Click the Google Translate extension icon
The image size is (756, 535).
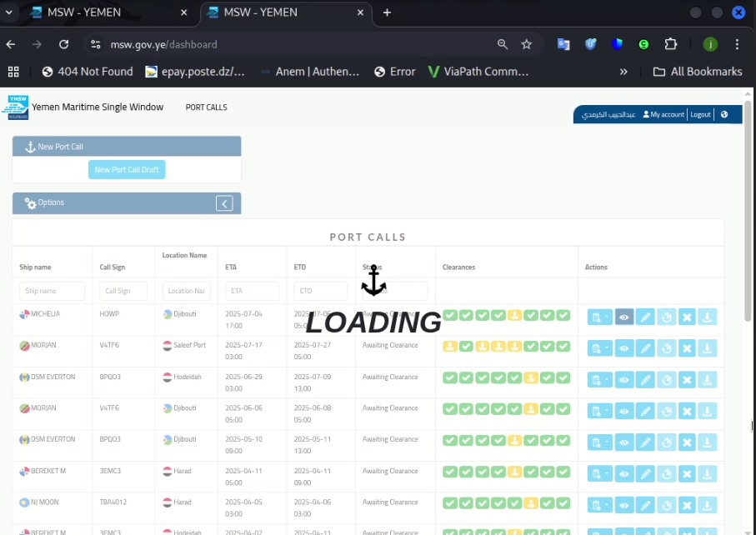564,44
